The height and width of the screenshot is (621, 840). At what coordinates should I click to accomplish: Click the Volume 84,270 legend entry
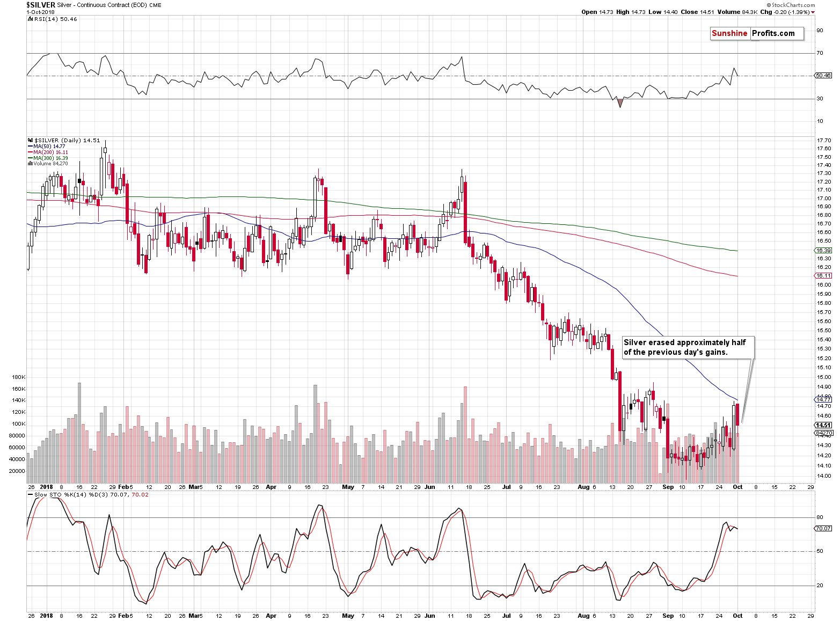point(50,164)
